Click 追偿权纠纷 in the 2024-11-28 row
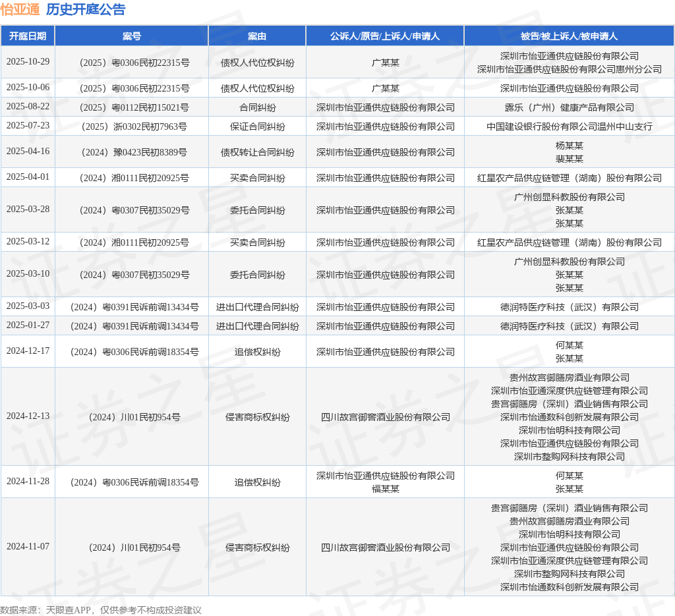675x616 pixels. [x=258, y=483]
